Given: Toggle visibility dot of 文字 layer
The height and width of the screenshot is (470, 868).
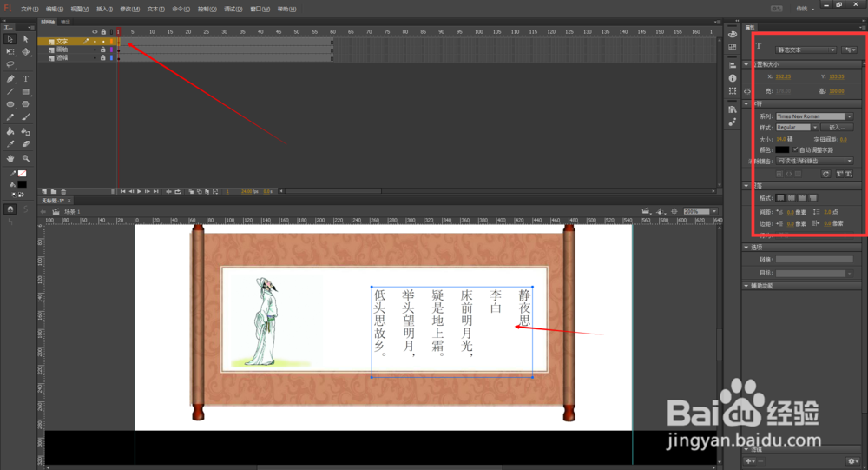Looking at the screenshot, I should click(x=95, y=42).
